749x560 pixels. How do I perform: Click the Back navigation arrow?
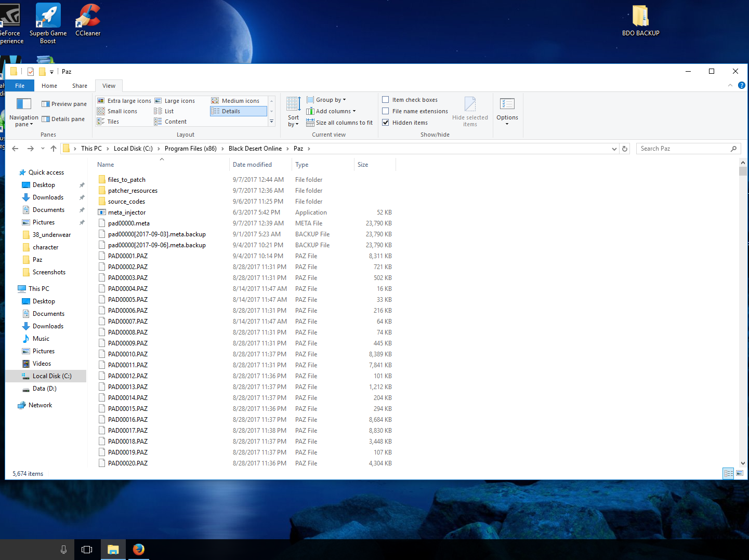15,149
